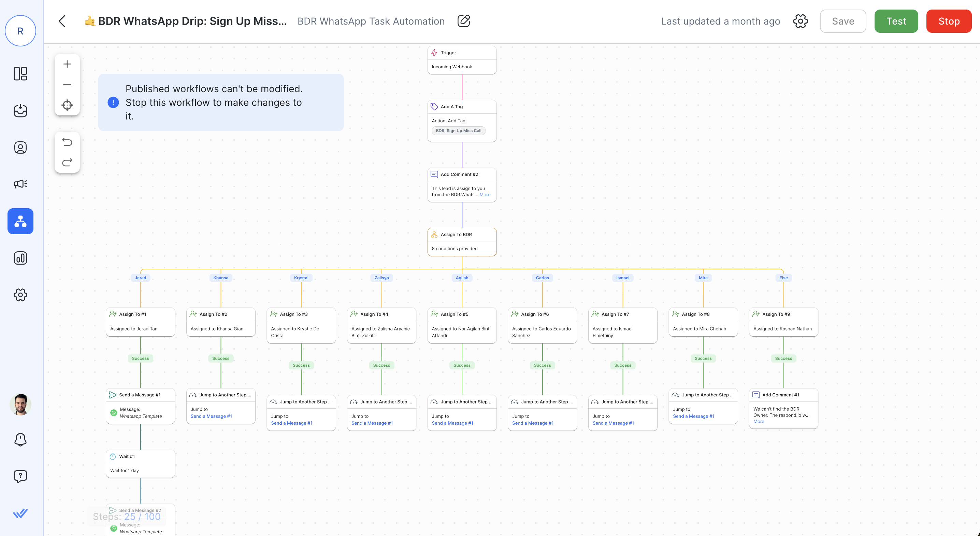Image resolution: width=980 pixels, height=536 pixels.
Task: Click the fit-to-screen crosshair icon
Action: coord(67,105)
